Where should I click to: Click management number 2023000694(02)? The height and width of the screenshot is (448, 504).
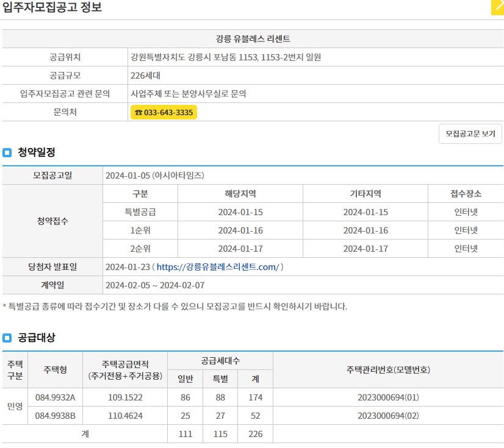coord(388,416)
